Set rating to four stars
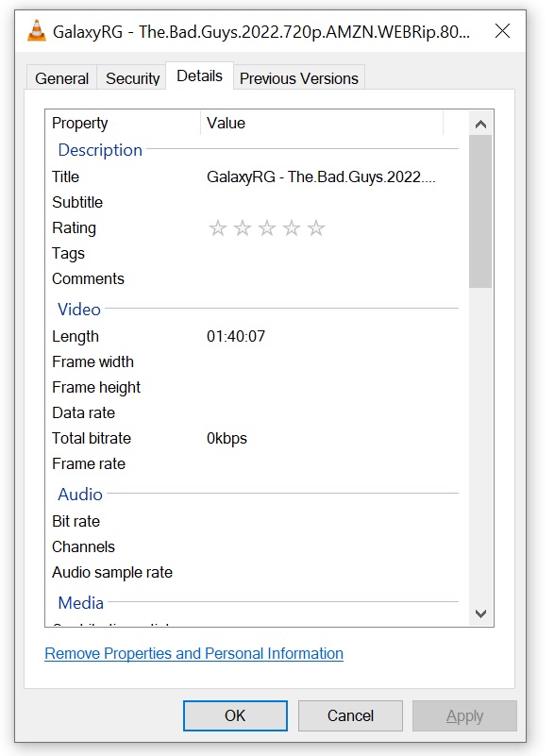Image resolution: width=554 pixels, height=756 pixels. click(292, 227)
